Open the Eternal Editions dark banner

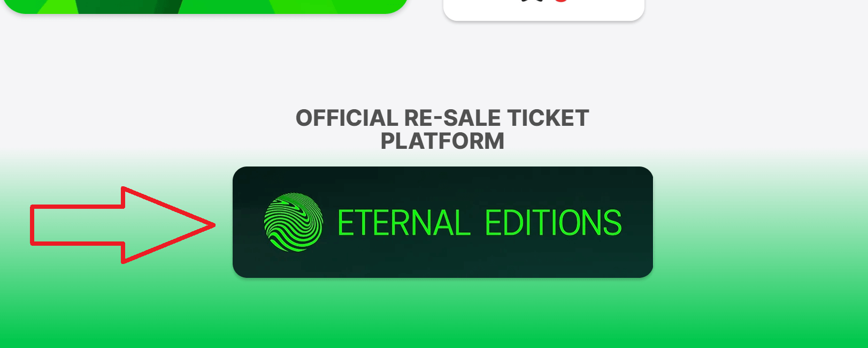443,222
